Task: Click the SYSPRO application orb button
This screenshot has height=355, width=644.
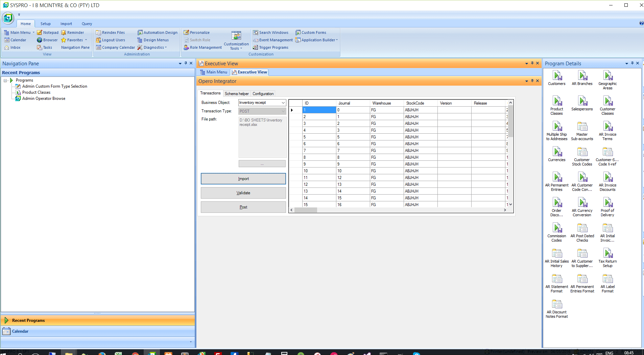Action: (x=8, y=18)
